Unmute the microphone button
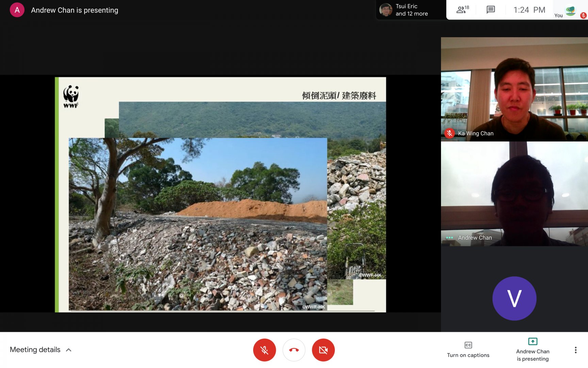 (x=264, y=350)
